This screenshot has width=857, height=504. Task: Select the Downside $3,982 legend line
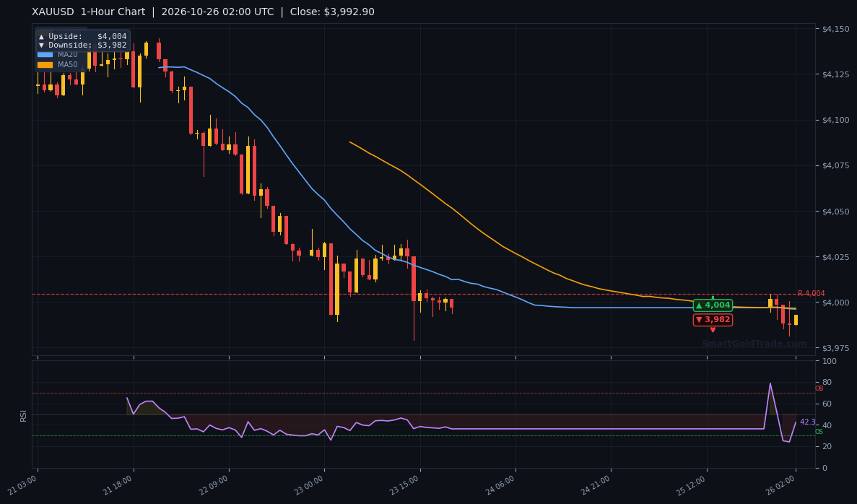(x=82, y=45)
